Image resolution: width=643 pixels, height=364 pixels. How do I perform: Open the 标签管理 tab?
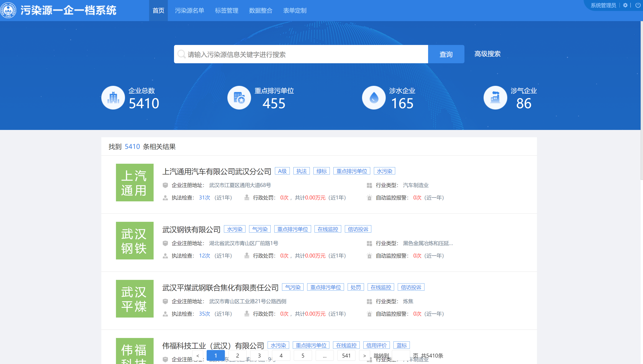tap(227, 11)
